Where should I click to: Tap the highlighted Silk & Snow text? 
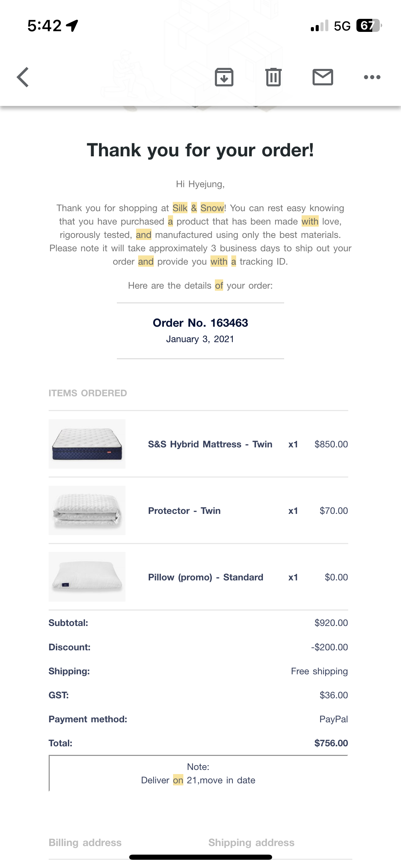click(x=198, y=208)
